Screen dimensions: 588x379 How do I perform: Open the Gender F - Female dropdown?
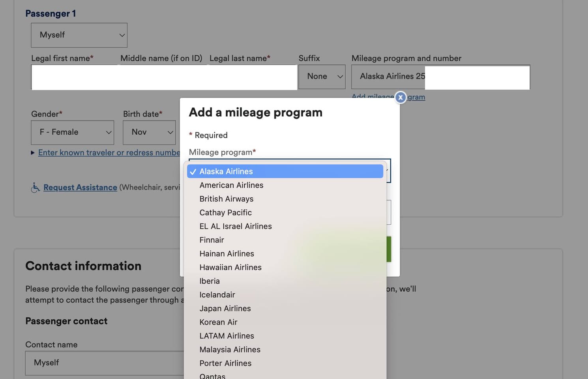[72, 132]
